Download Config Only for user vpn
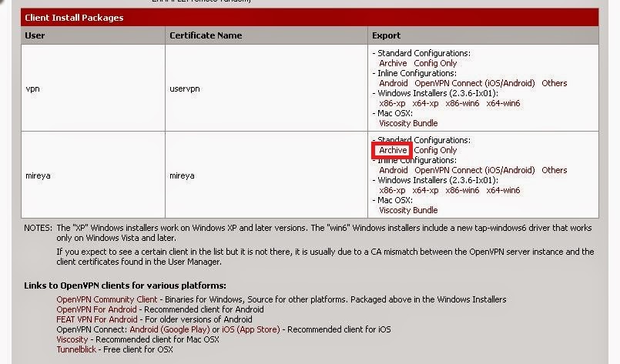 (435, 63)
